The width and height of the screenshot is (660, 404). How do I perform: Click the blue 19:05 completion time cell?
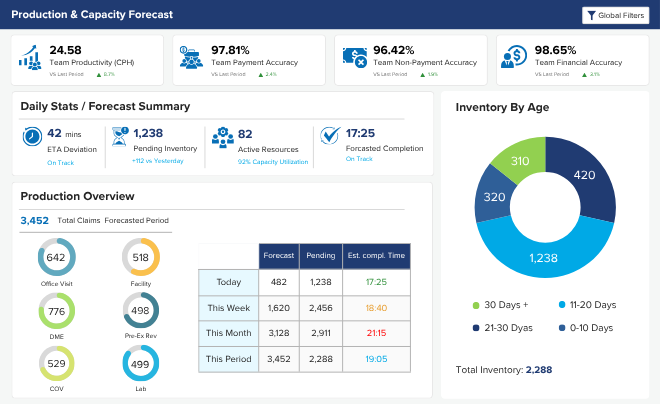(x=376, y=359)
